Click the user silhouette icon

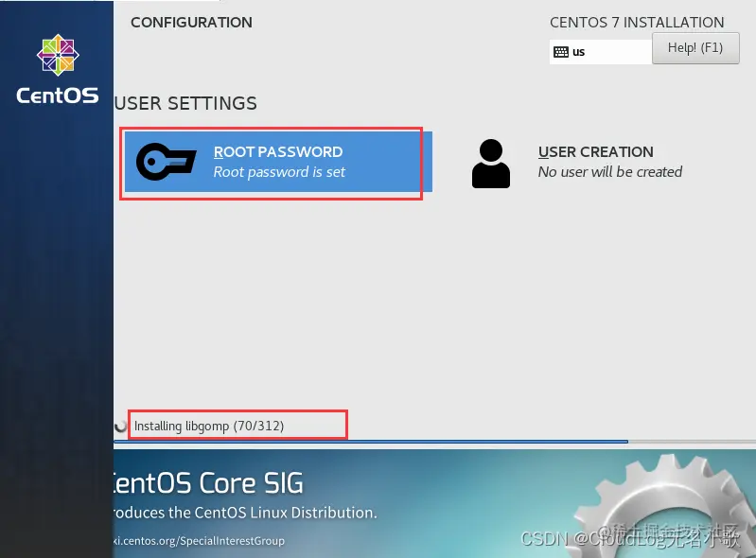click(x=491, y=164)
